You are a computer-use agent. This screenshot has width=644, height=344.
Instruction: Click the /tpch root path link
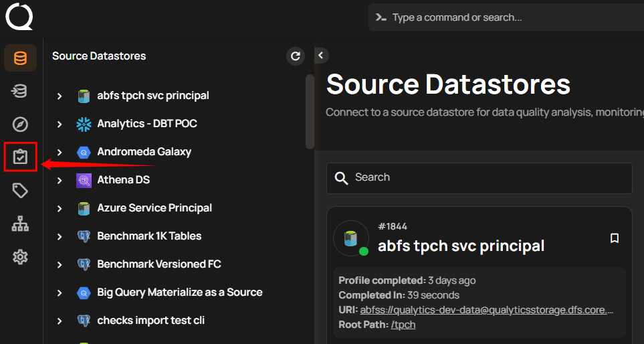(403, 325)
